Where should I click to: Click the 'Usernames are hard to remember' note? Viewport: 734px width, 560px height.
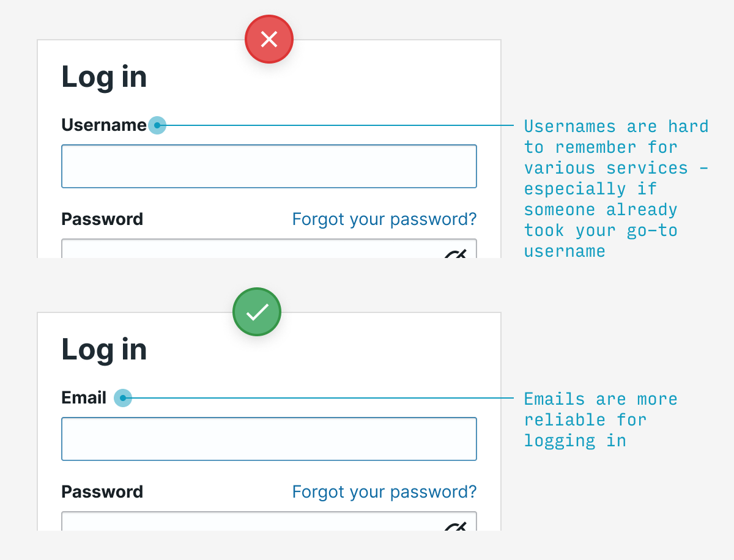(615, 188)
